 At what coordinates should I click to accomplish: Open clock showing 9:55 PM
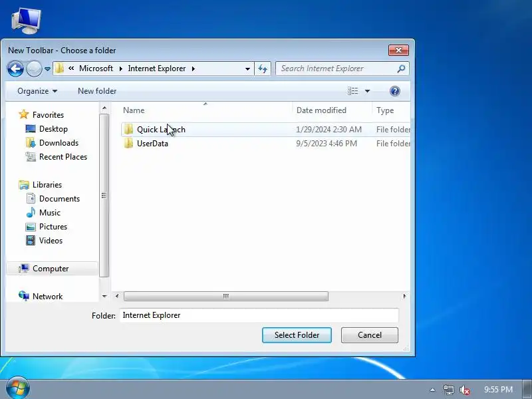pos(498,390)
